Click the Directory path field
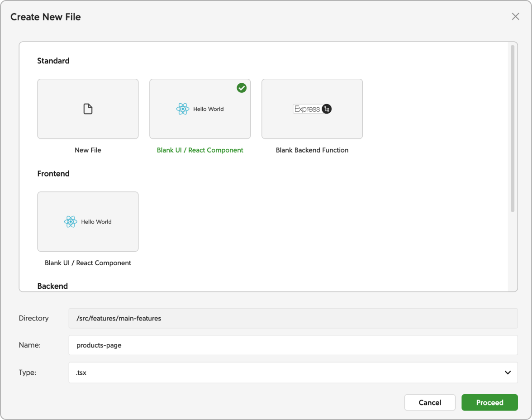The width and height of the screenshot is (532, 420). pyautogui.click(x=293, y=318)
